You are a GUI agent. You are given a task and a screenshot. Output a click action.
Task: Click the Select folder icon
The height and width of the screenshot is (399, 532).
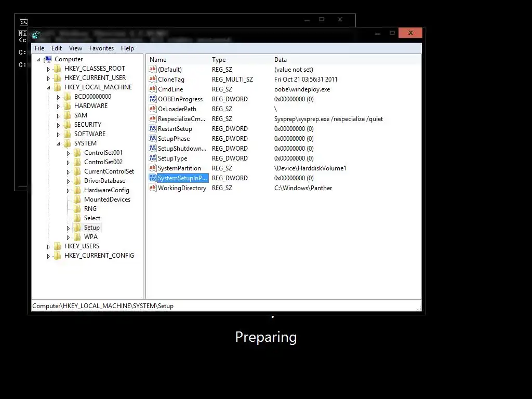(x=77, y=218)
